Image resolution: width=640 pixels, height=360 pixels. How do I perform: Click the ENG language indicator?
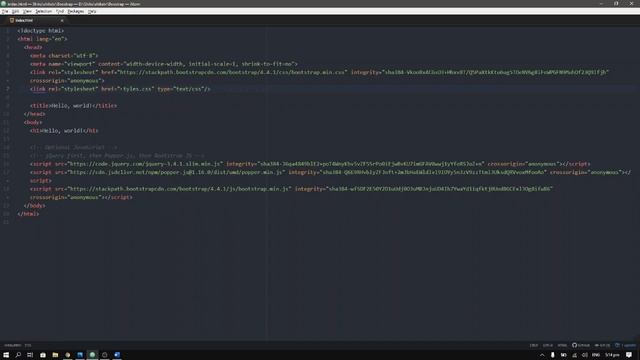tap(596, 355)
